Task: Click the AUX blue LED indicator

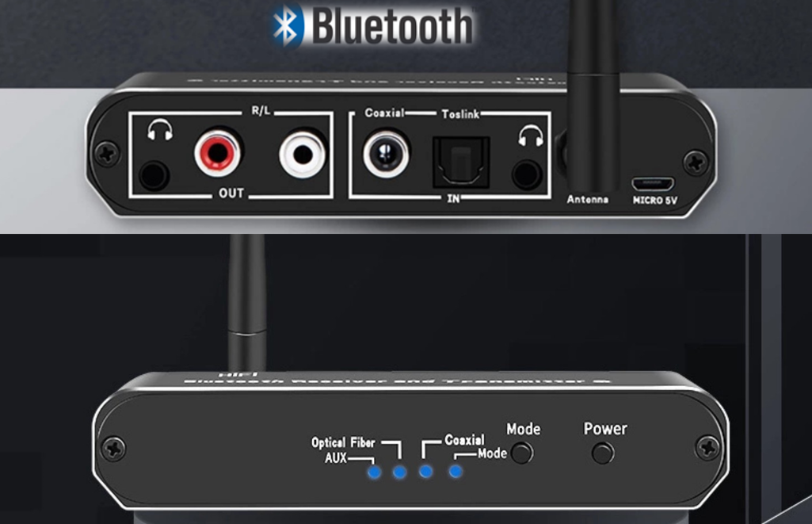Action: 375,472
